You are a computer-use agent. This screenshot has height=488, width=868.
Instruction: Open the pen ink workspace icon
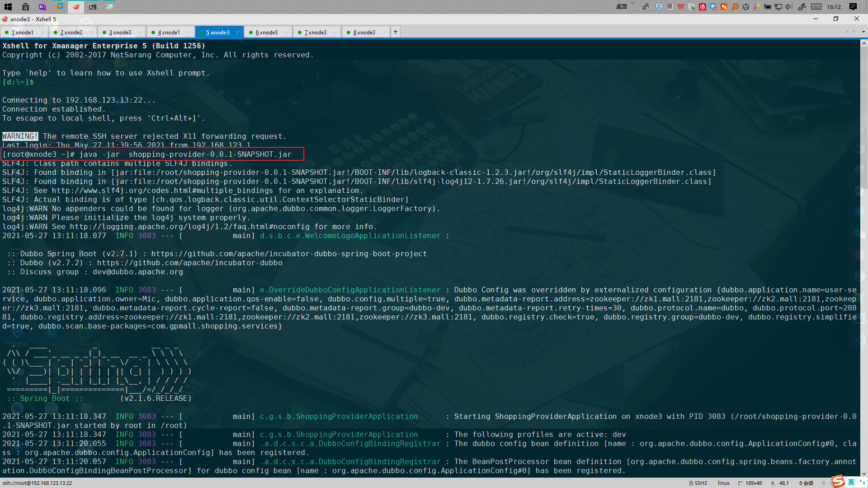[802, 7]
